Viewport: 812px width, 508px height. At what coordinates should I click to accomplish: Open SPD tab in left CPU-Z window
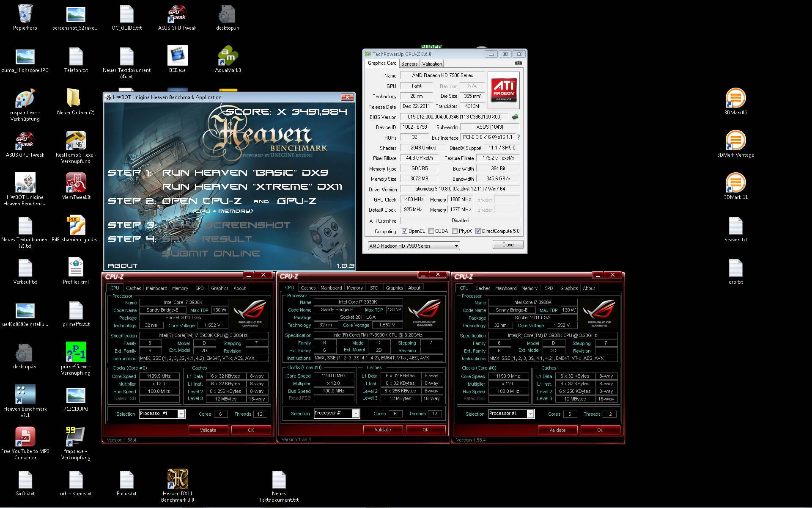(x=200, y=288)
